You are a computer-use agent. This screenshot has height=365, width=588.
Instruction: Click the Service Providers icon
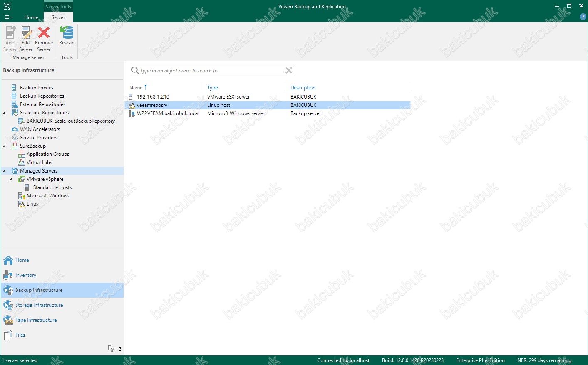15,138
